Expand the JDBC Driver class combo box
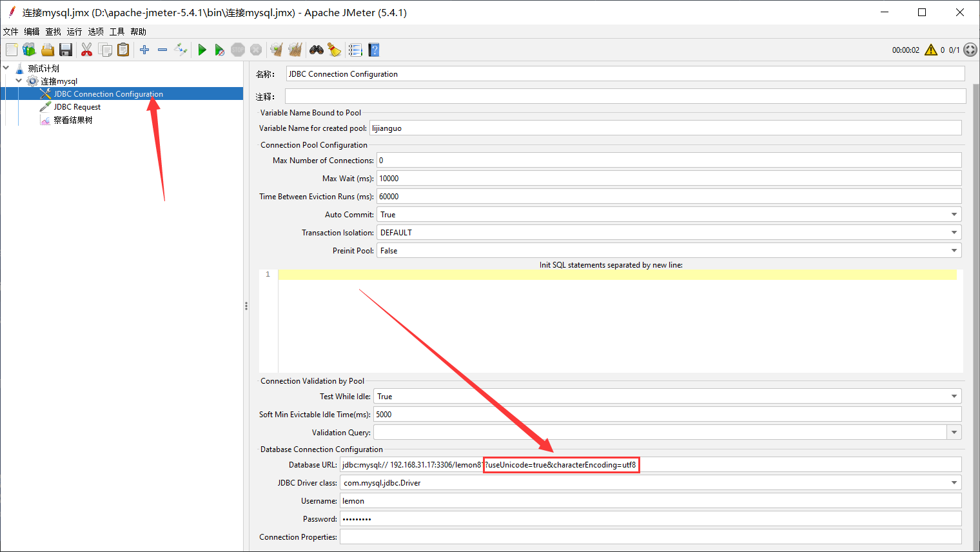Viewport: 980px width, 552px height. point(954,483)
